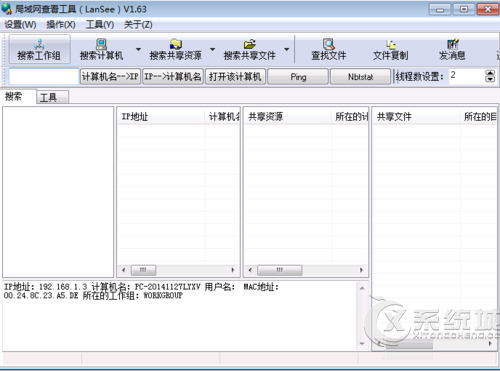500x371 pixels.
Task: Click the computer name PC-20141127LYXV
Action: [x=167, y=287]
